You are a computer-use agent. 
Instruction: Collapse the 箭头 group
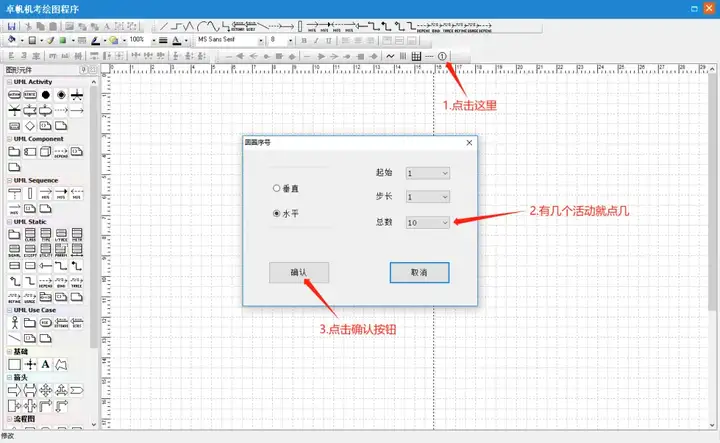click(x=9, y=377)
